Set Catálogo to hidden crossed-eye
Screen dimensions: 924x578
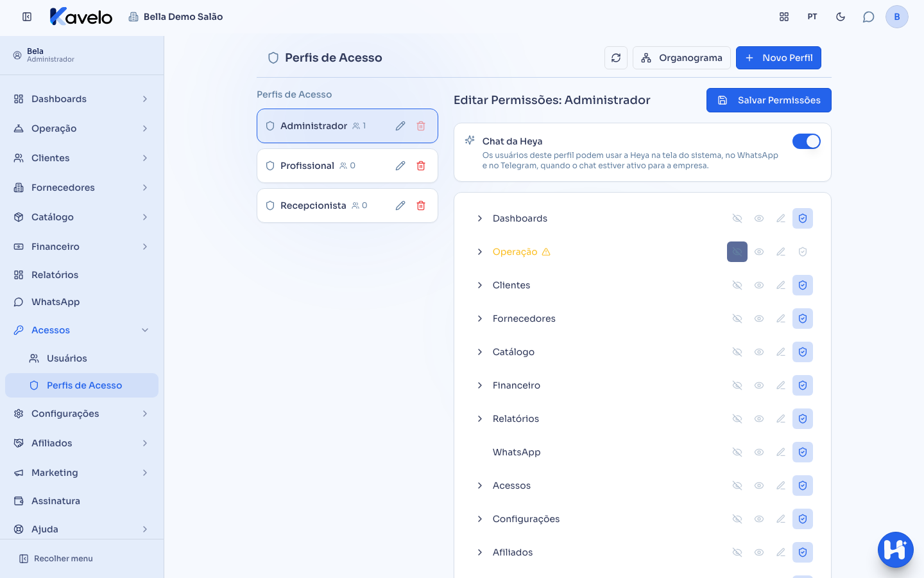coord(737,352)
